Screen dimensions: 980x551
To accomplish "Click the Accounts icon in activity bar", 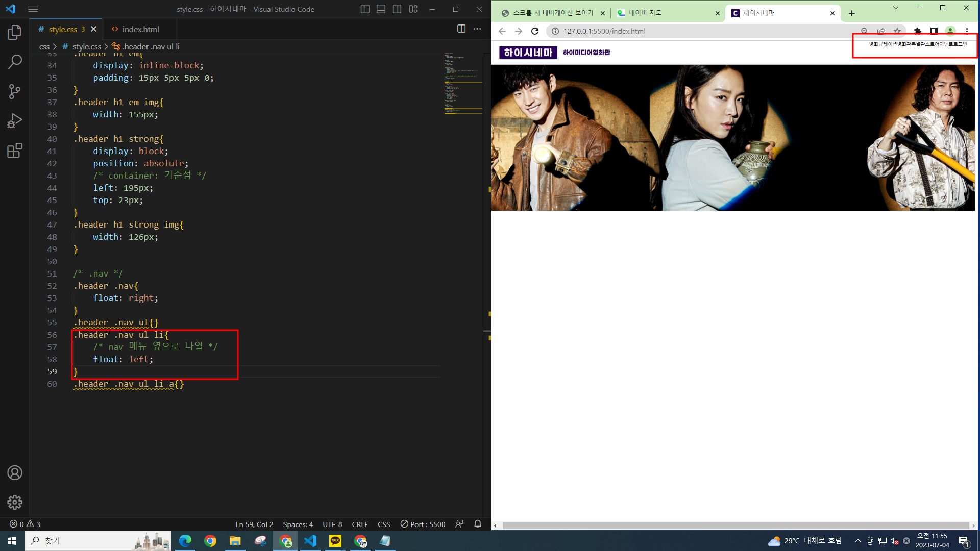I will (15, 473).
